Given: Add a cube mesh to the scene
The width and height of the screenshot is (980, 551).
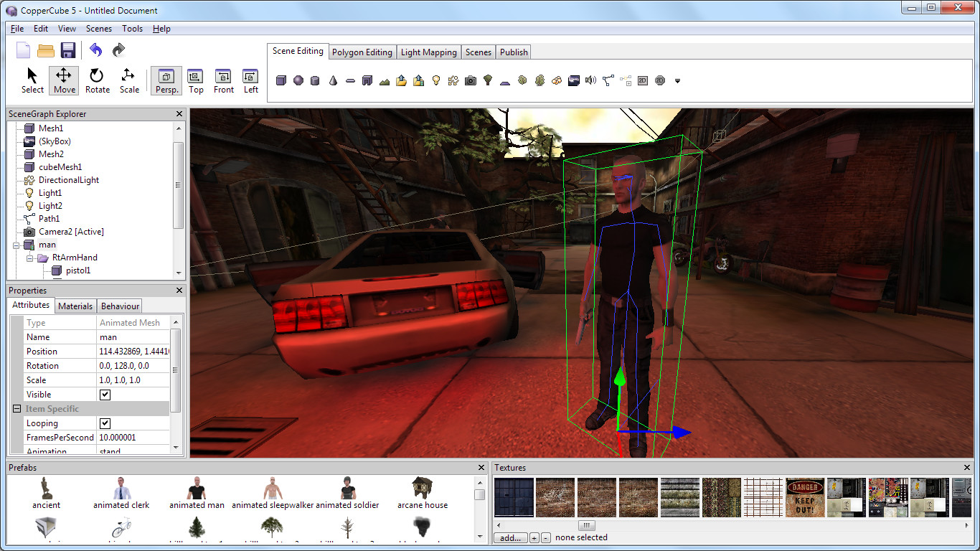Looking at the screenshot, I should tap(281, 80).
